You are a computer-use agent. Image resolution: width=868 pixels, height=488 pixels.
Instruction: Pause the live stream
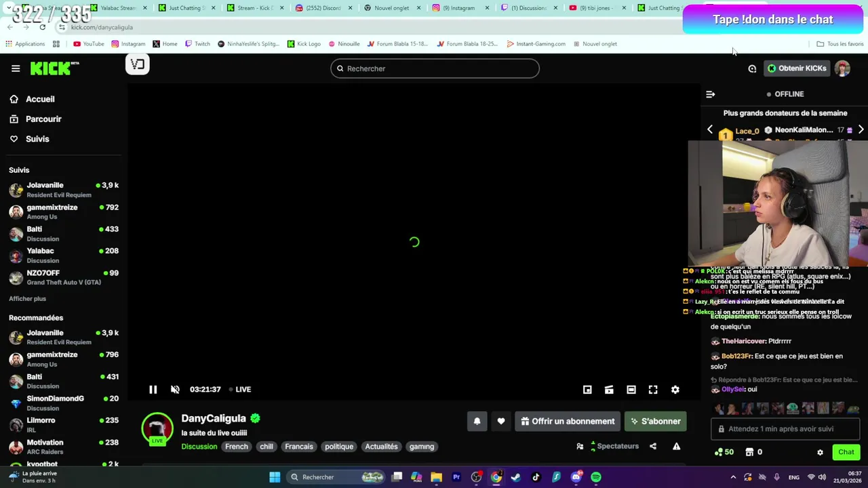[x=153, y=390]
